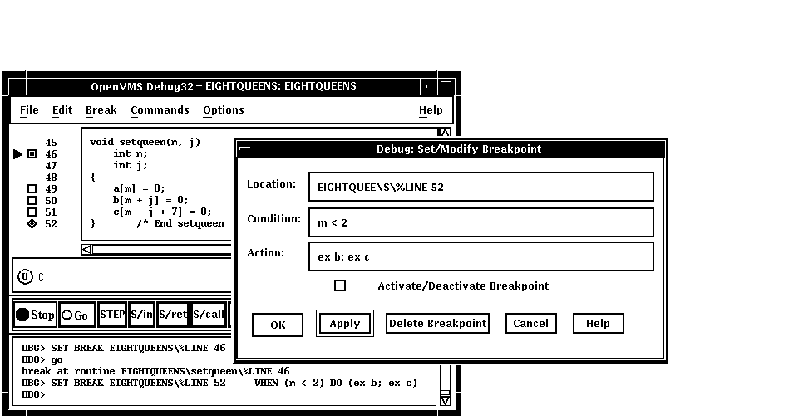Click the S/call button

point(209,315)
